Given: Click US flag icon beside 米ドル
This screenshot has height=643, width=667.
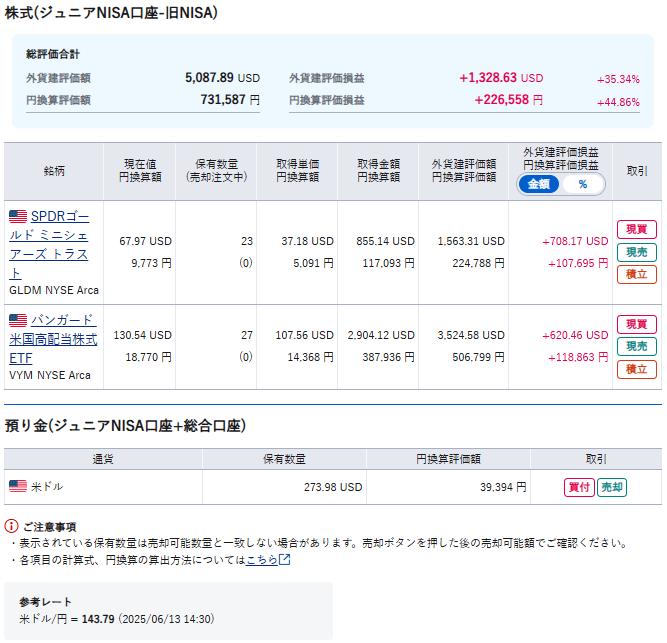Looking at the screenshot, I should (x=18, y=486).
